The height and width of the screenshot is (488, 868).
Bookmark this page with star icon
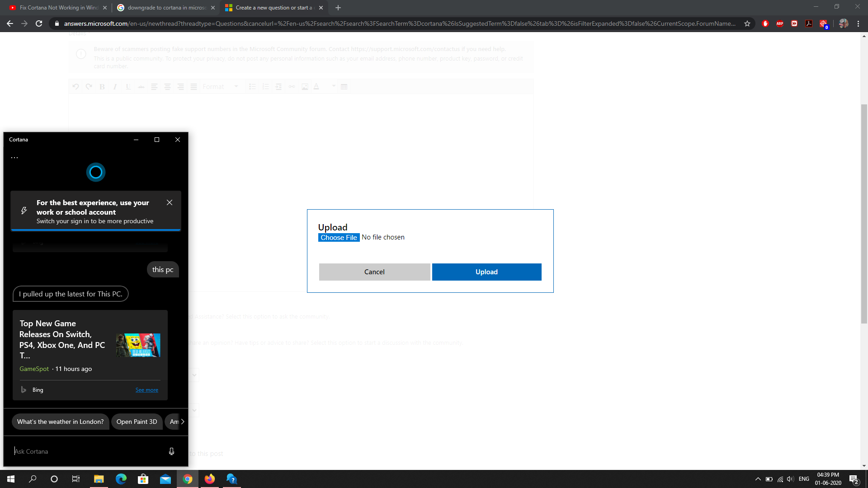tap(747, 23)
